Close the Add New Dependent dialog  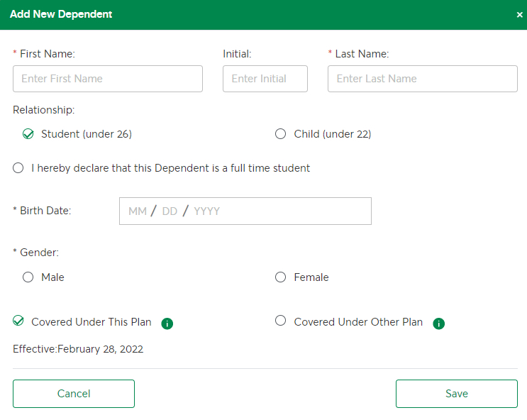pos(520,15)
